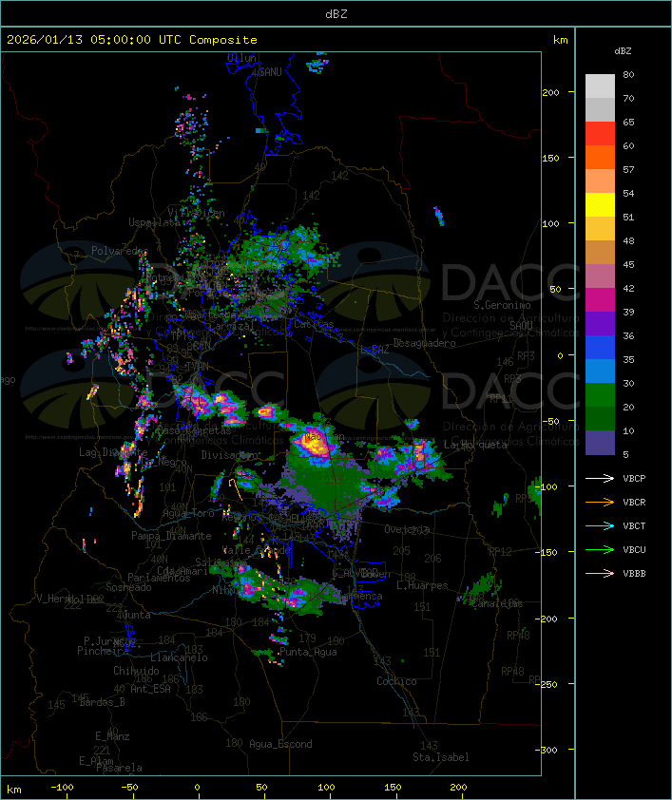
Task: Select the pink VBBB arrow symbol
Action: (x=600, y=574)
